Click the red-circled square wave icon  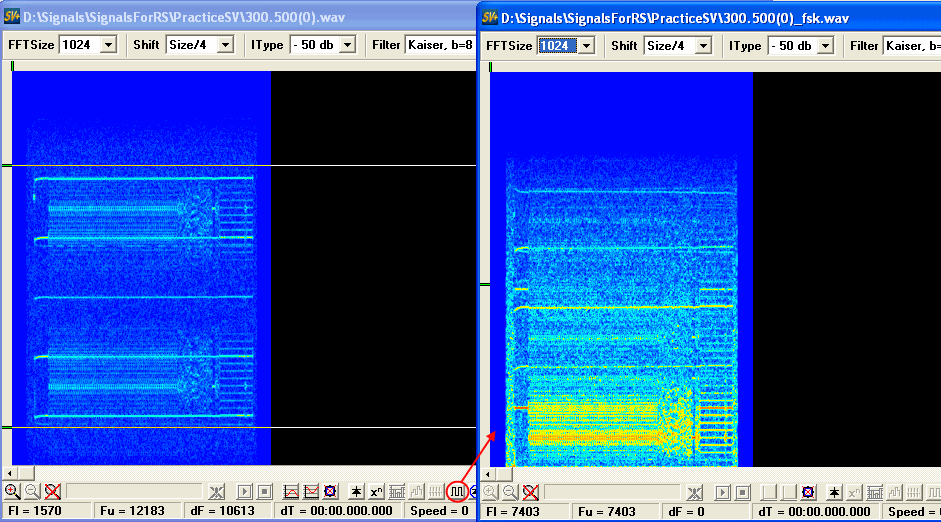pyautogui.click(x=457, y=491)
